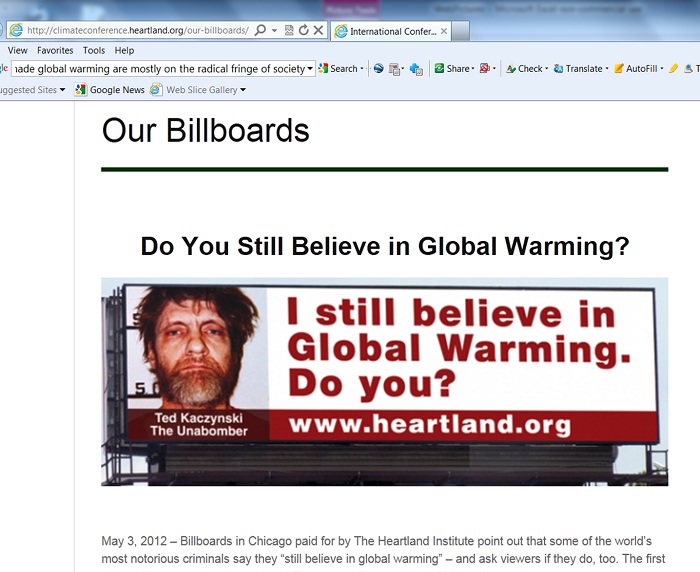Click the Our Billboards page heading
The image size is (700, 572).
[205, 130]
